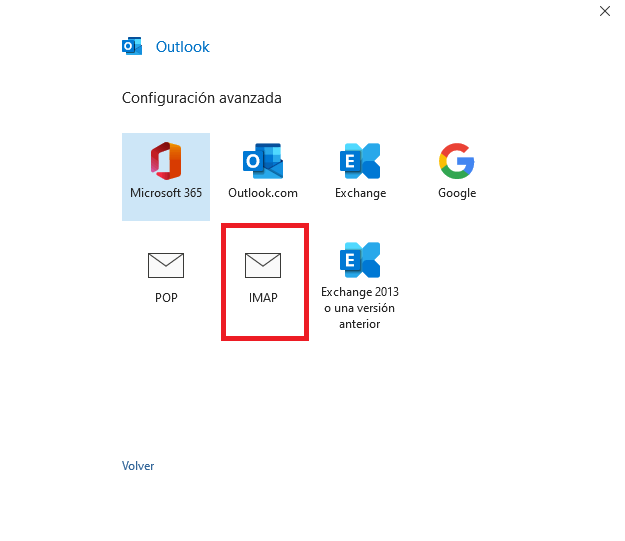
Task: Go back using the Volver link
Action: click(x=138, y=466)
